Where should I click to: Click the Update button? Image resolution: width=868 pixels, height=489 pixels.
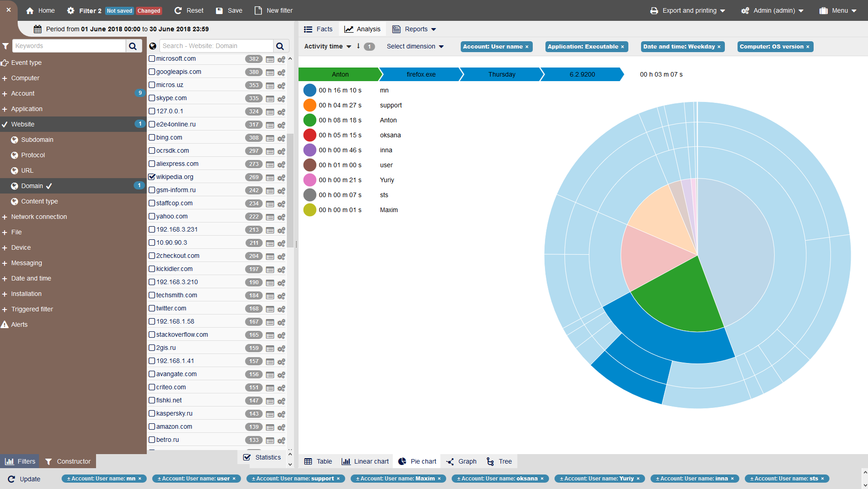tap(24, 479)
